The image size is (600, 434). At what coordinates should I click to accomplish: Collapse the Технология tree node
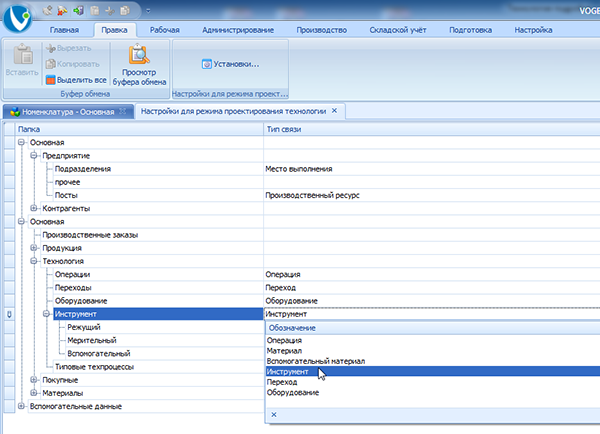pyautogui.click(x=33, y=261)
